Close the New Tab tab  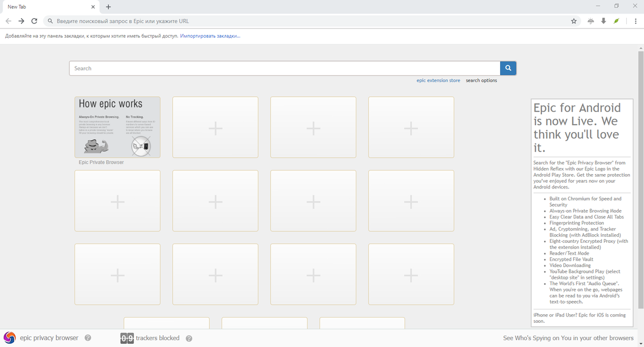93,7
